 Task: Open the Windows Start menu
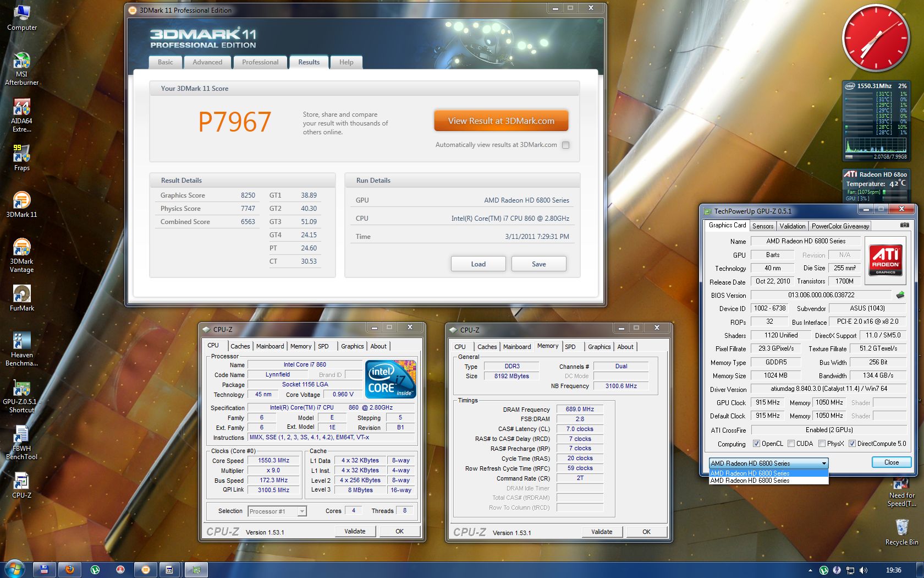click(14, 569)
